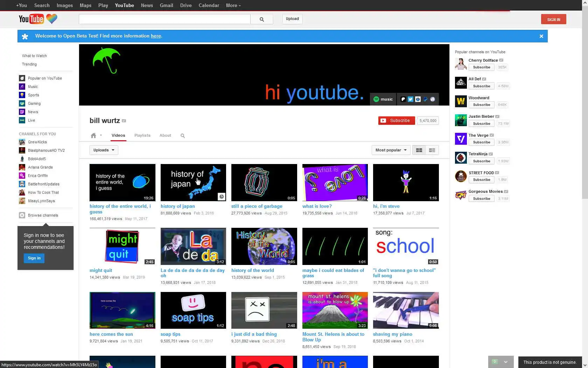This screenshot has height=368, width=588.
Task: Click the red SIGN IN button
Action: [554, 19]
